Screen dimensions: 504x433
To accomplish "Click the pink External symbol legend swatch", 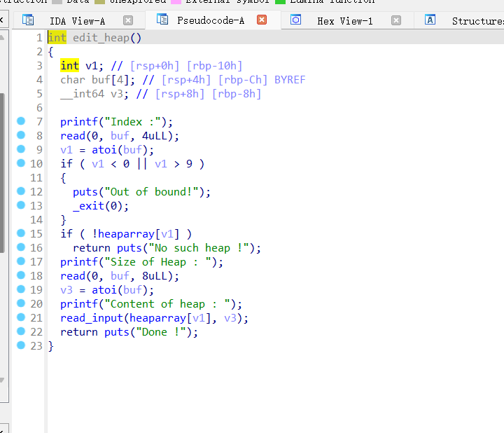I will pyautogui.click(x=176, y=1).
